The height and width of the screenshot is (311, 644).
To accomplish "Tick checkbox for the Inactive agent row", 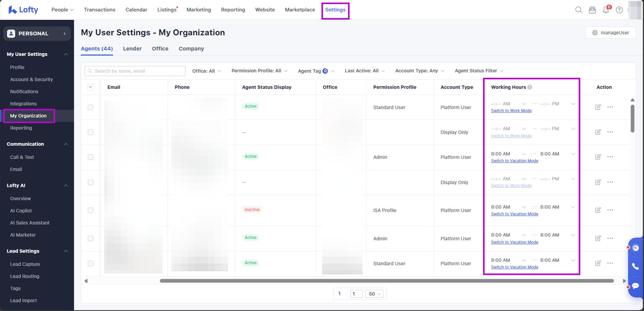I will (x=91, y=210).
